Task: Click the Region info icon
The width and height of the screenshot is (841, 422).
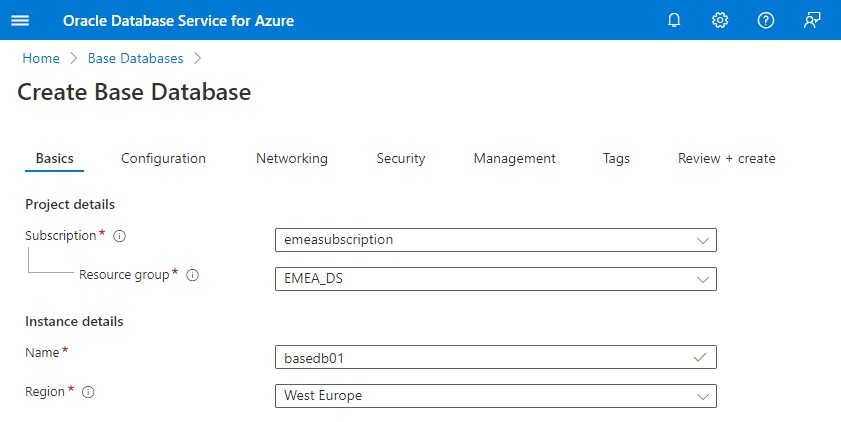Action: pos(88,393)
